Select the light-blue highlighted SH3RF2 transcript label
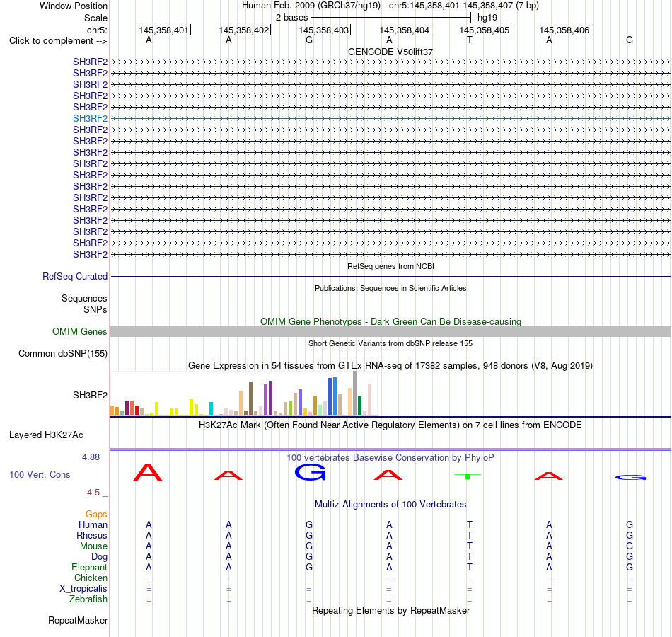 [90, 118]
